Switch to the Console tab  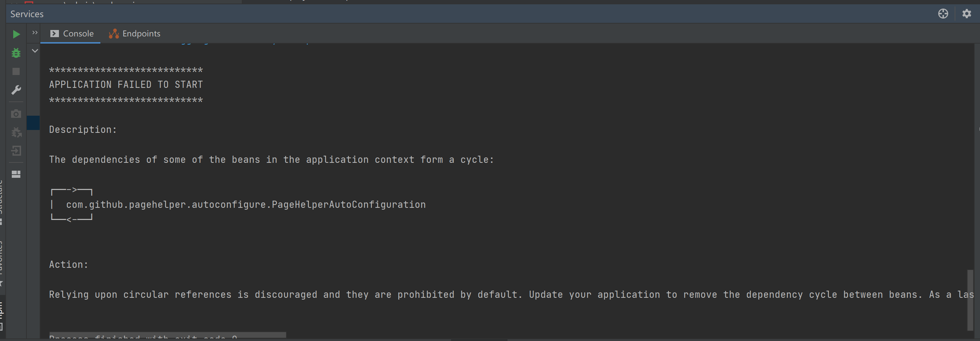tap(71, 34)
